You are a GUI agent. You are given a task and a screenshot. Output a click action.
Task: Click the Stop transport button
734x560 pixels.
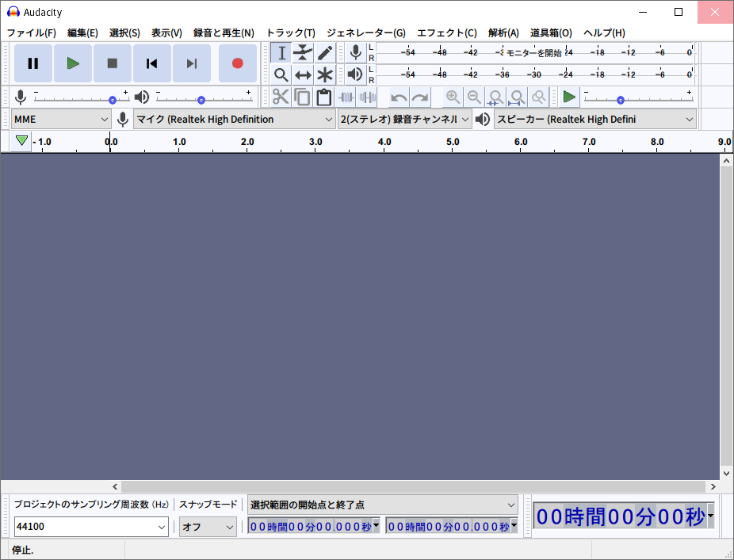[113, 63]
